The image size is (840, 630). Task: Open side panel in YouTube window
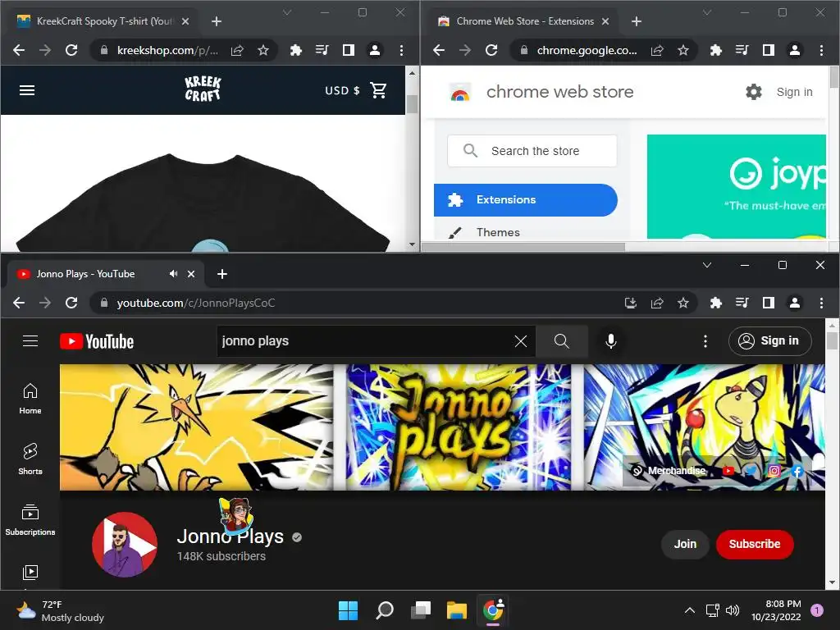click(769, 304)
